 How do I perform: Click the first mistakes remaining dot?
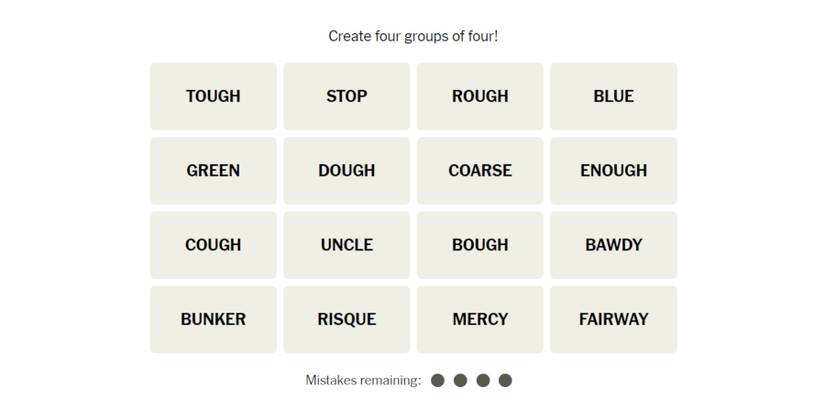tap(438, 380)
